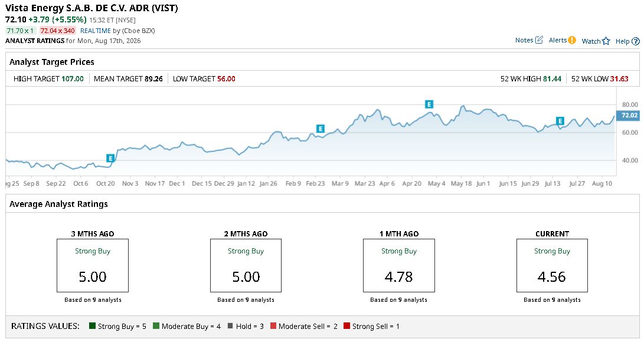Click the +3.79 (+5.55%) change value
Image resolution: width=644 pixels, height=346 pixels.
pyautogui.click(x=57, y=19)
